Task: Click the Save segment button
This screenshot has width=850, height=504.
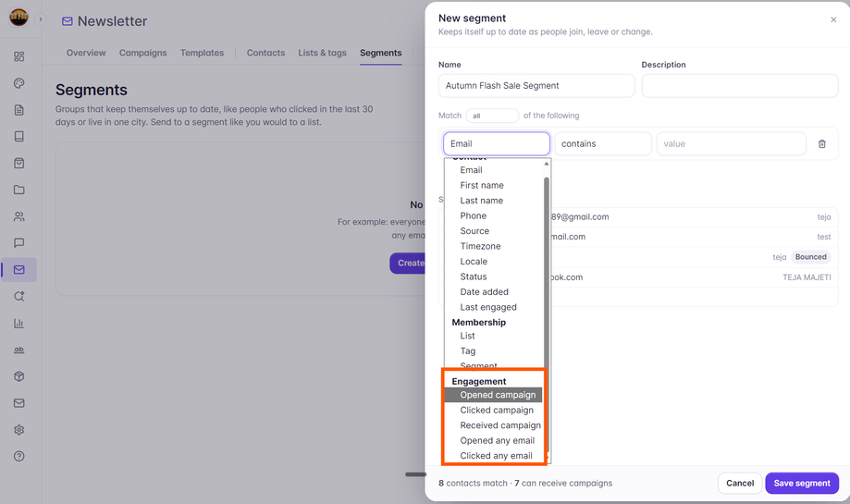Action: click(x=802, y=483)
